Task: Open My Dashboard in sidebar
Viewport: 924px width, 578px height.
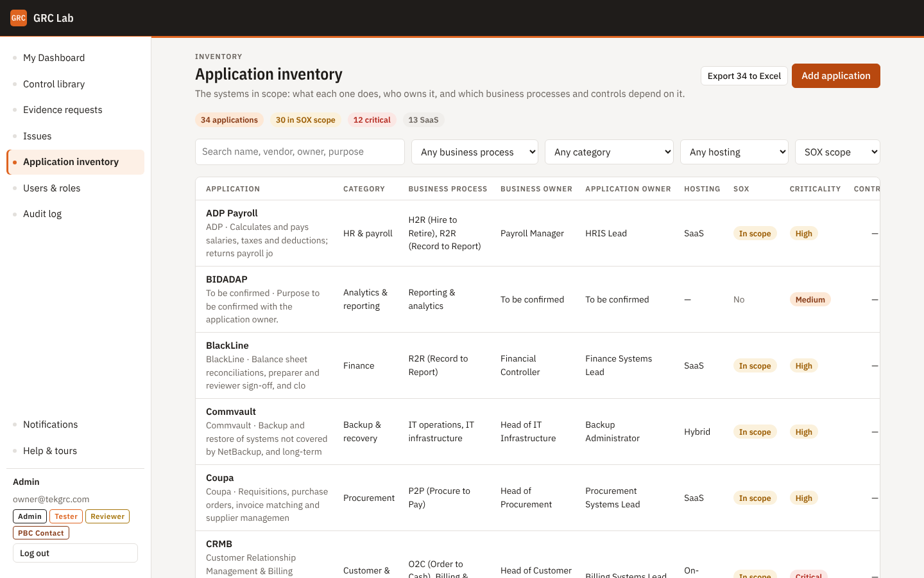Action: 75,58
